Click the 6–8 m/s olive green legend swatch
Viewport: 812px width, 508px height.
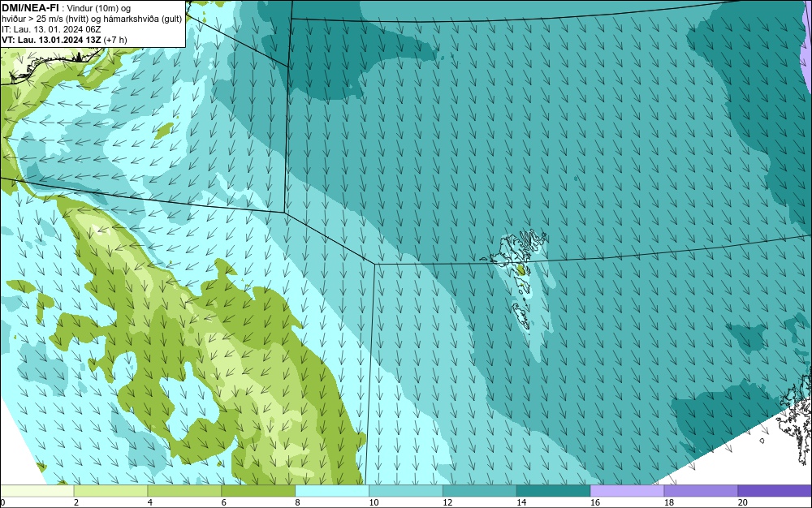[258, 491]
